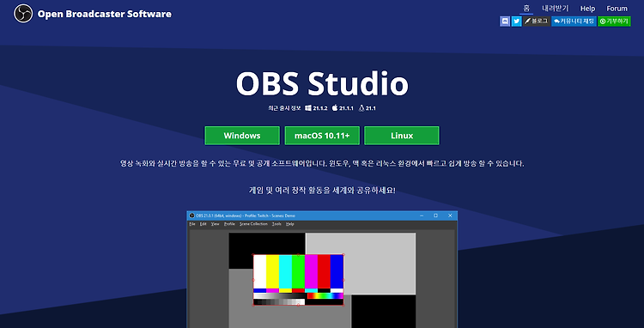Open View menu in OBS screenshot window
The width and height of the screenshot is (644, 328).
click(215, 224)
